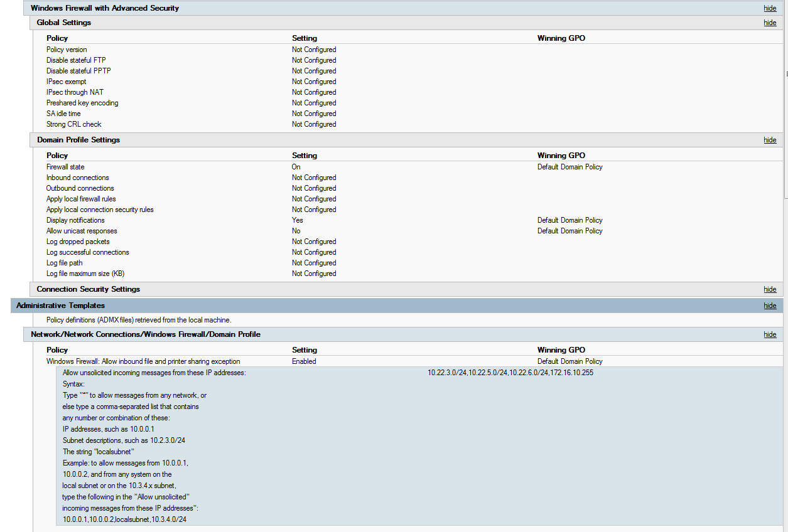Click Default Domain Policy next to Firewall state
The image size is (788, 532).
(569, 166)
